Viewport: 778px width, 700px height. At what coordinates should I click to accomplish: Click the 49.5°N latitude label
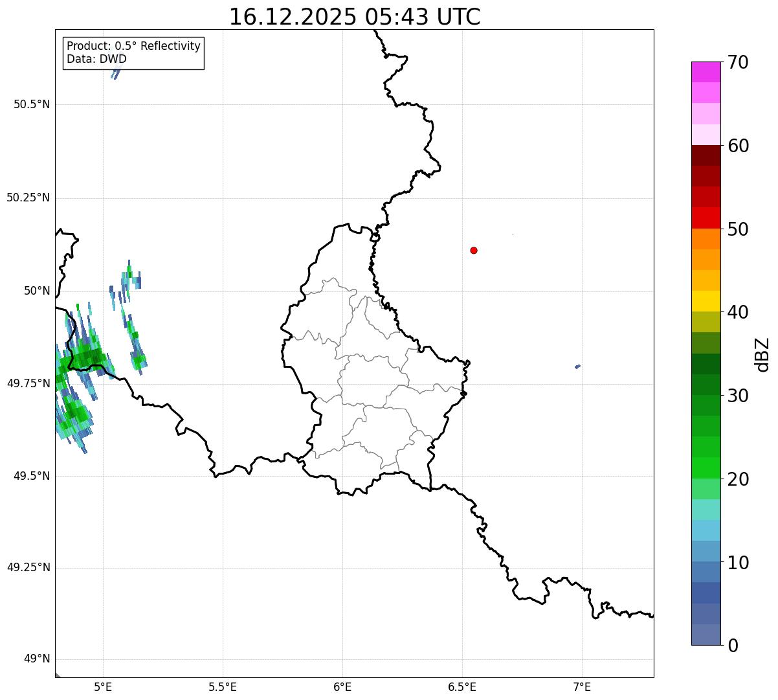click(x=32, y=476)
